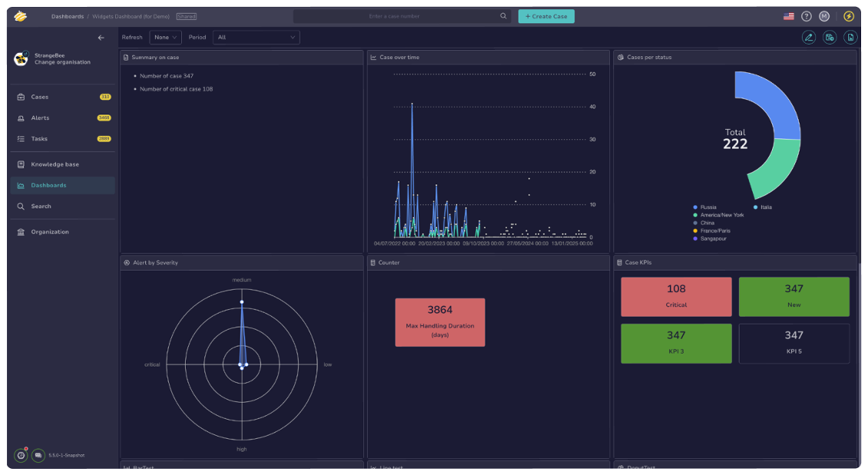This screenshot has height=475, width=868.
Task: Click the Alert by Severity radar icon
Action: click(126, 262)
